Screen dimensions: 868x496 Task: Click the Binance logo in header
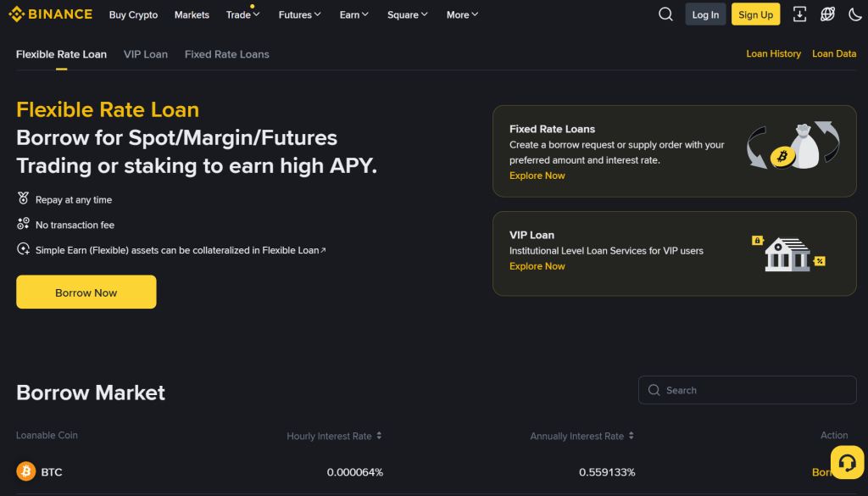click(x=50, y=14)
